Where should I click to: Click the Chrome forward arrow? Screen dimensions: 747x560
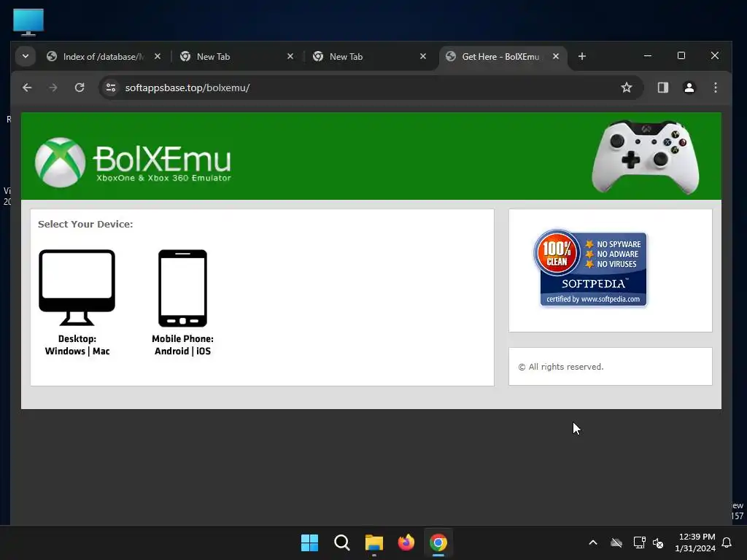(x=53, y=87)
